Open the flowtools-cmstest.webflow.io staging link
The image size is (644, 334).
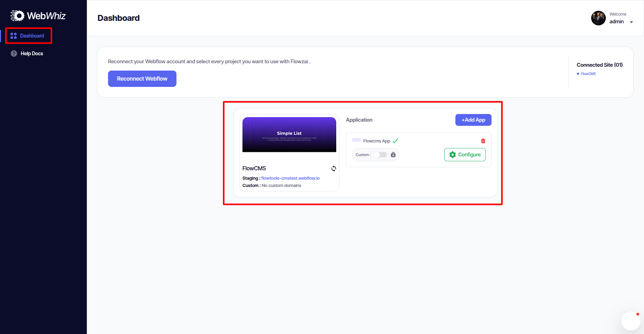[x=290, y=178]
